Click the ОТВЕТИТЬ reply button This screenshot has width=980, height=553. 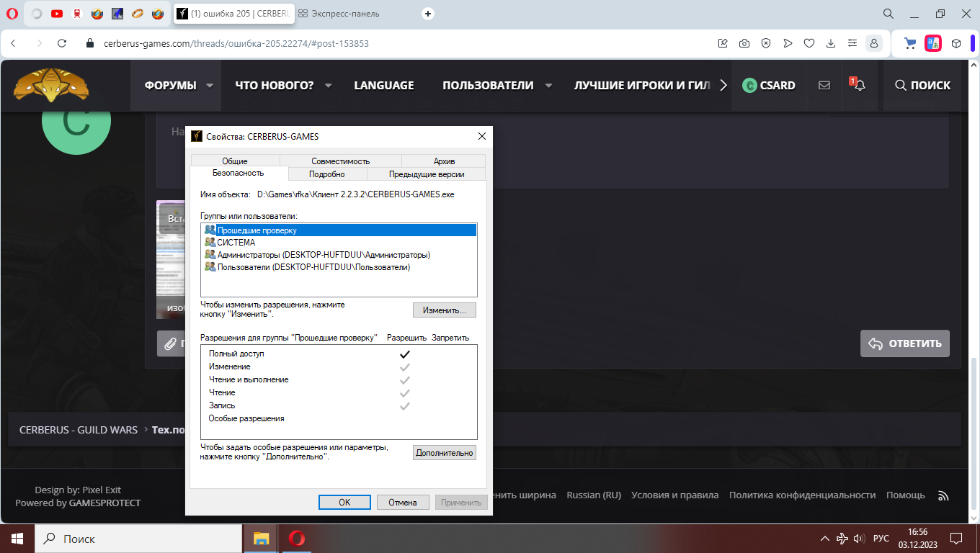(905, 343)
